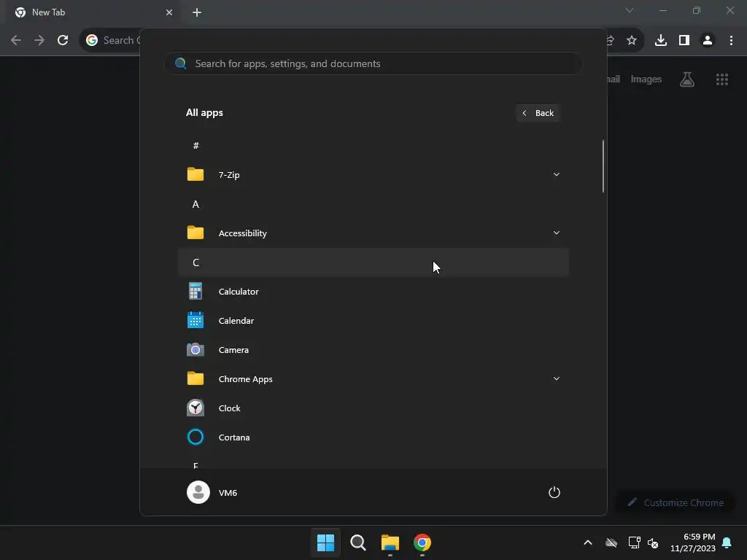Click the muted volume tray icon
This screenshot has height=560, width=747.
(x=653, y=542)
